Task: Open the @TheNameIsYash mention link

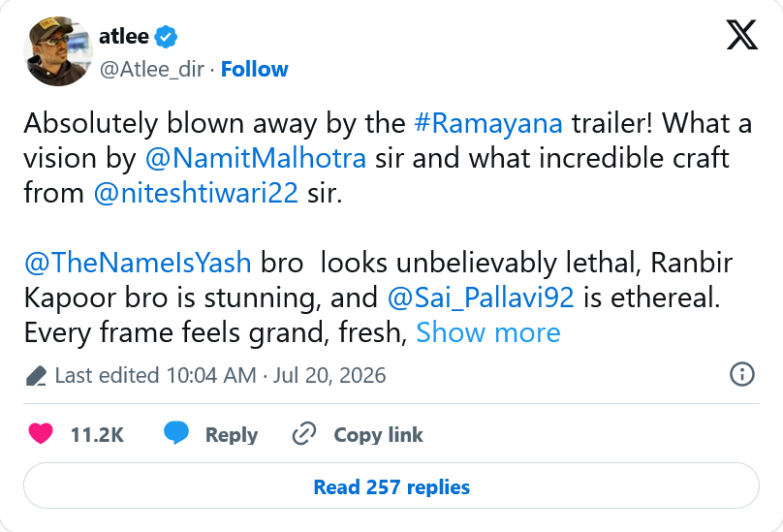Action: [138, 263]
